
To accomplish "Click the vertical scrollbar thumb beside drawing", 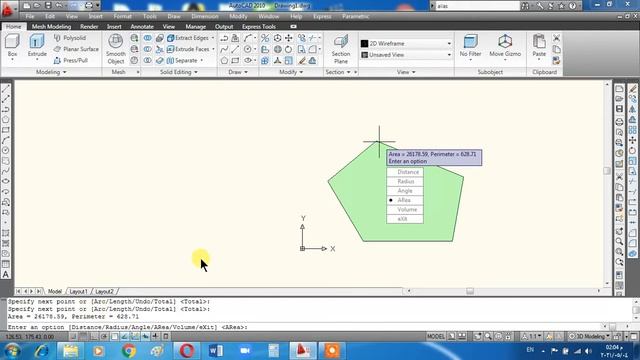I will (607, 171).
